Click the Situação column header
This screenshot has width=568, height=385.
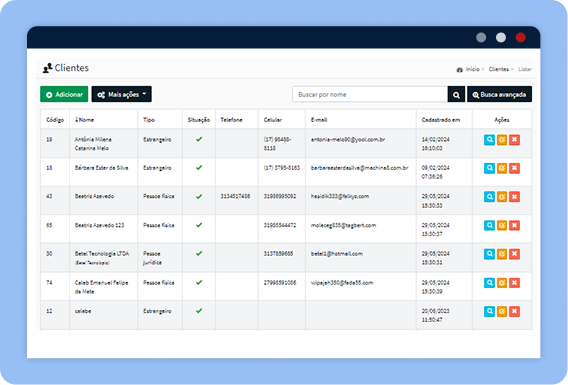(x=199, y=120)
